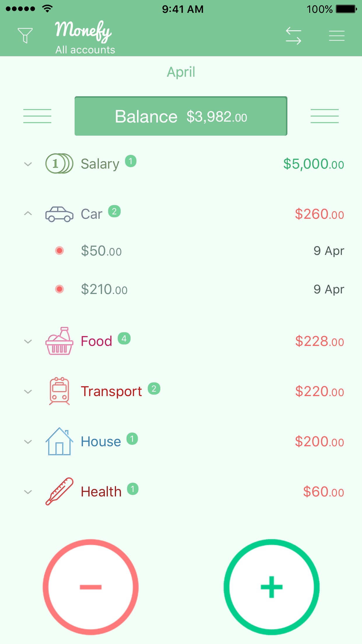Viewport: 362px width, 644px height.
Task: Expand the Food category chevron
Action: click(x=28, y=341)
